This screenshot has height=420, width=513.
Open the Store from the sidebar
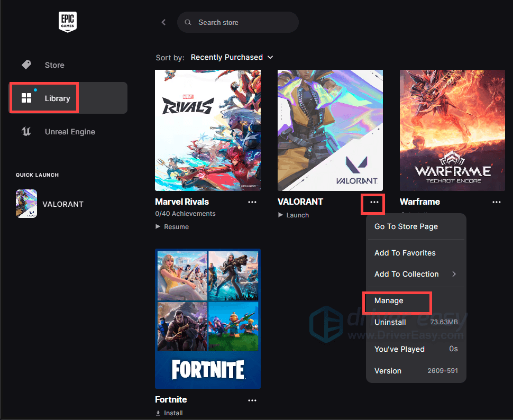click(54, 65)
